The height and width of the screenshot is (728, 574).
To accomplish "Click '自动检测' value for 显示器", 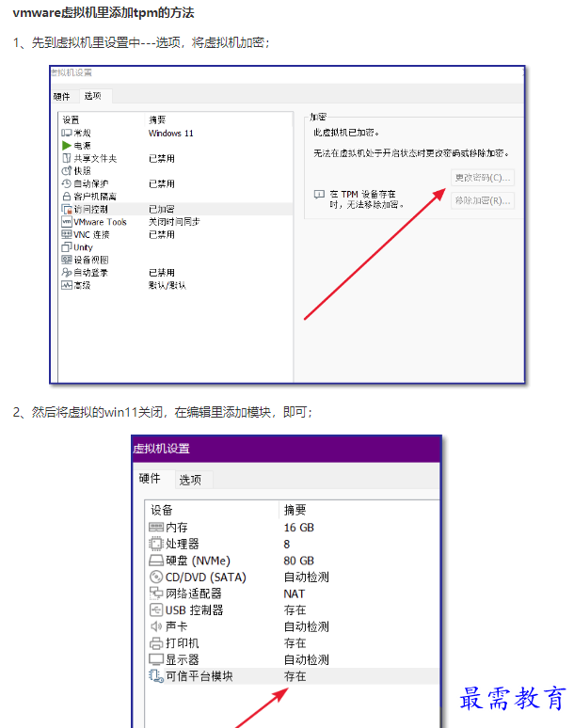I will 306,659.
